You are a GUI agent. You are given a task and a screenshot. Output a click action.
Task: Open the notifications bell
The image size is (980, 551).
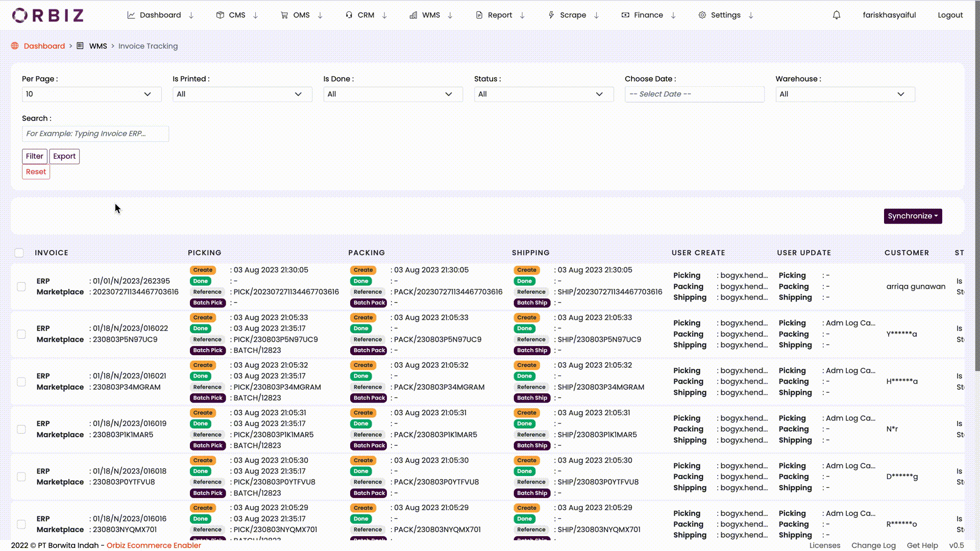click(837, 15)
